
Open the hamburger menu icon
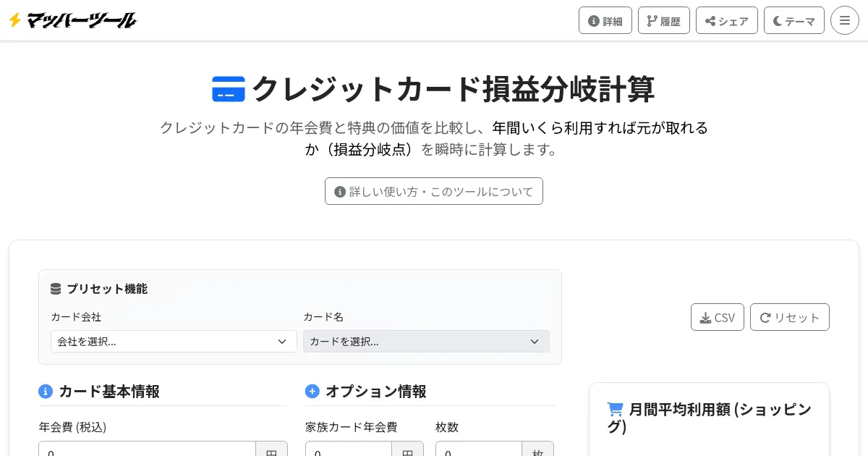(844, 20)
